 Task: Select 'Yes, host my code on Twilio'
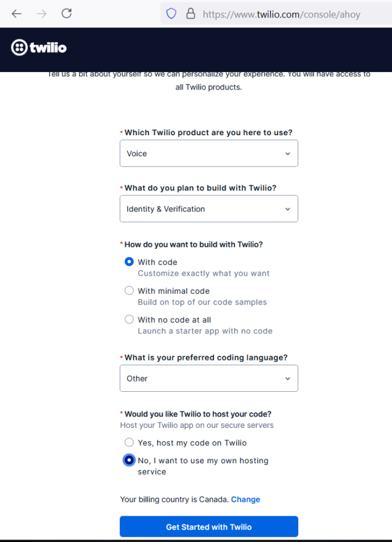pos(129,443)
